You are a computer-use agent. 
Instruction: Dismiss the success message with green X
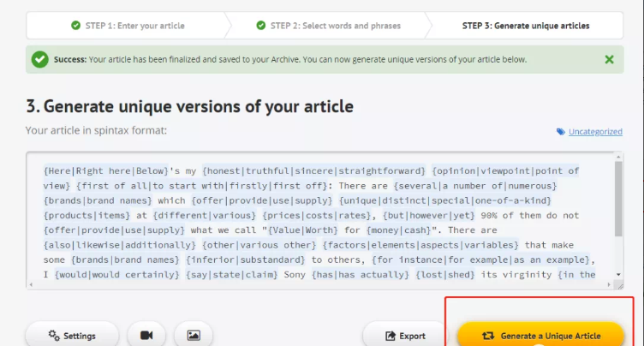(609, 60)
